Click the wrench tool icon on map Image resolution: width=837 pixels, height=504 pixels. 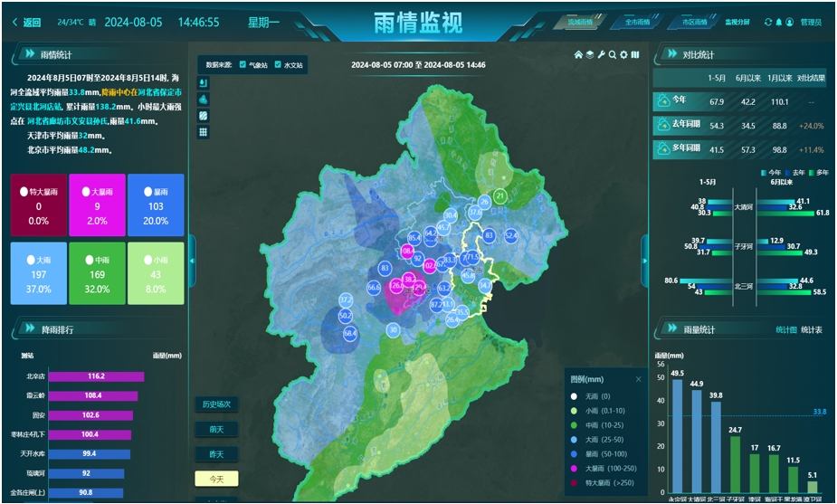[x=602, y=55]
